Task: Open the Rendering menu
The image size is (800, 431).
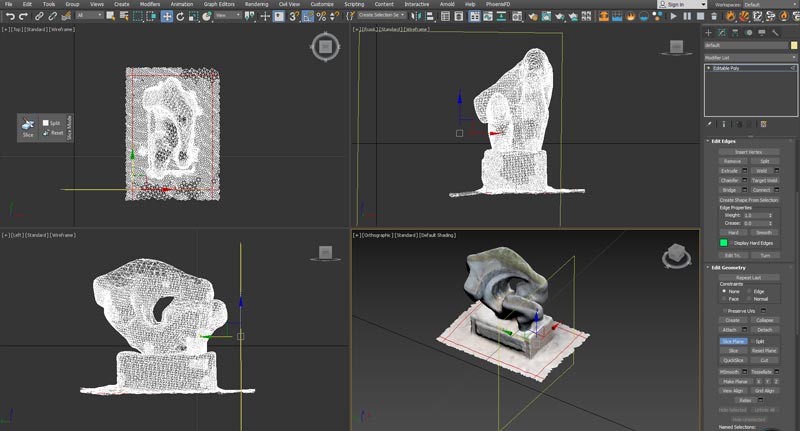Action: point(258,4)
